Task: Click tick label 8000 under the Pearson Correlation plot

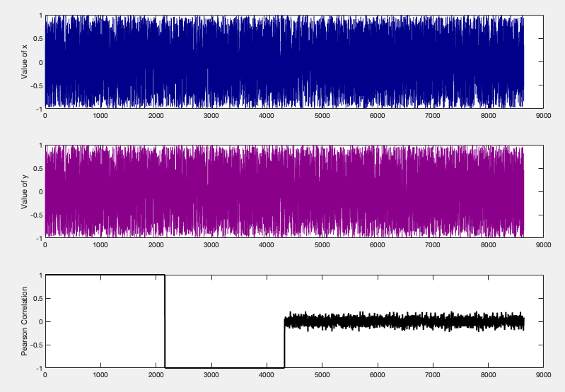Action: tap(488, 375)
